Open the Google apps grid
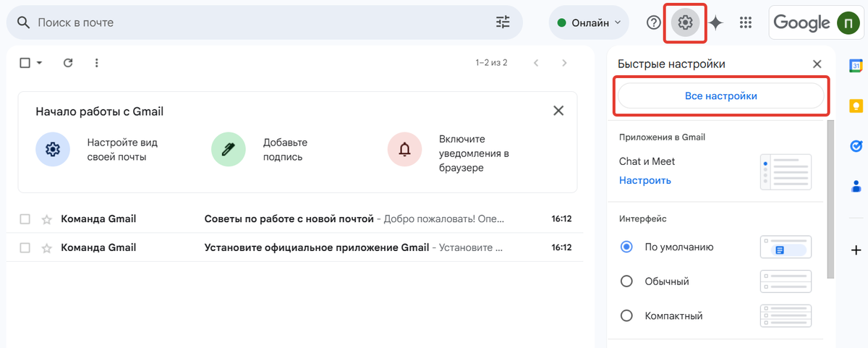This screenshot has height=348, width=868. [746, 22]
